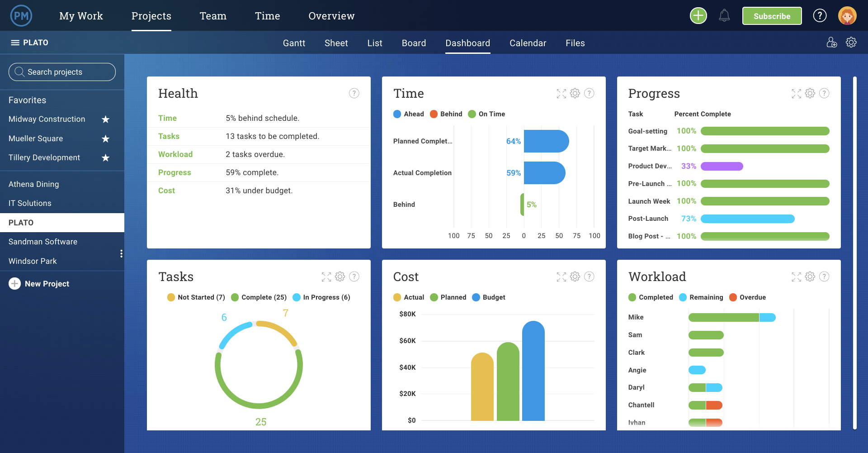Toggle the favorite star on Mueller Square
This screenshot has width=868, height=453.
[x=105, y=138]
